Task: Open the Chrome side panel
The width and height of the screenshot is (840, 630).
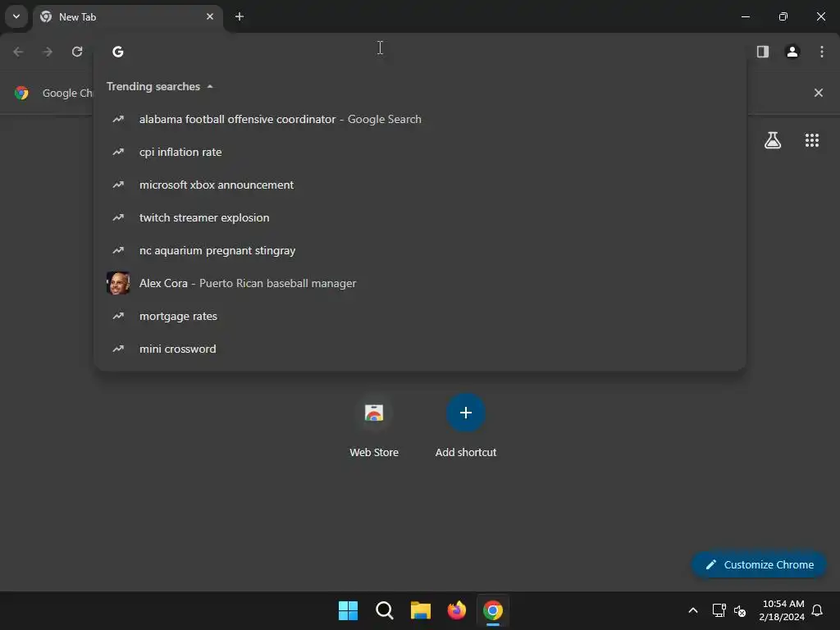Action: click(762, 52)
